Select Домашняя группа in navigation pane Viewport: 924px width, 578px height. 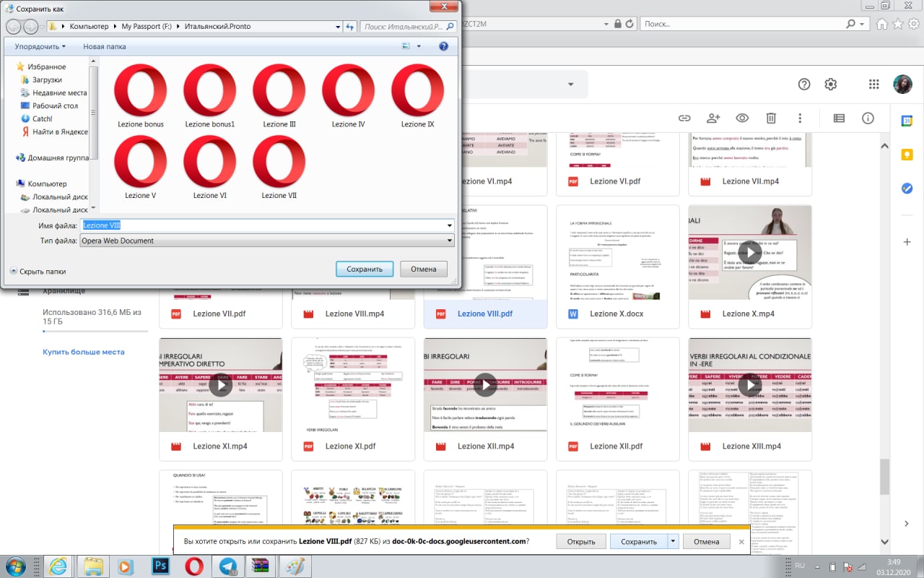[x=52, y=158]
